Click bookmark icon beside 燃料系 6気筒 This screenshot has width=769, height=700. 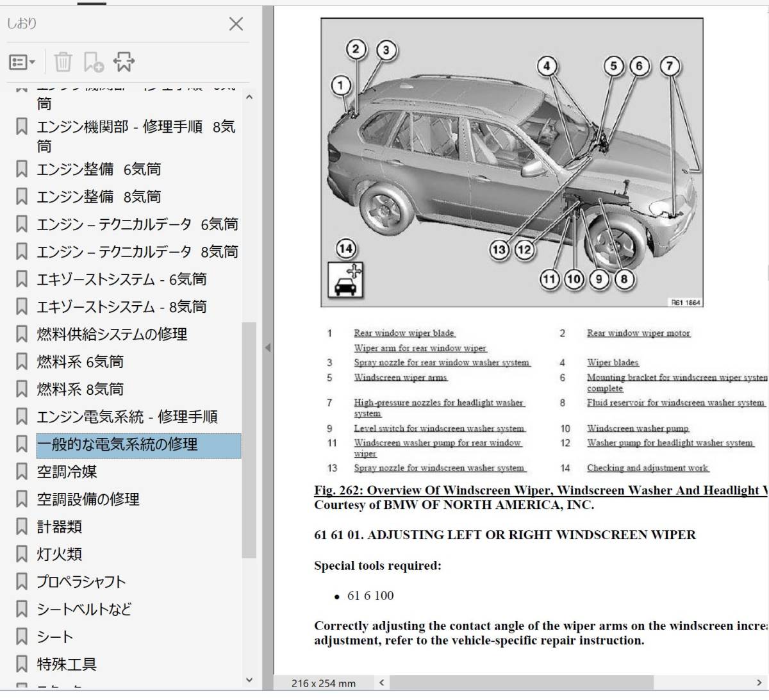point(22,362)
